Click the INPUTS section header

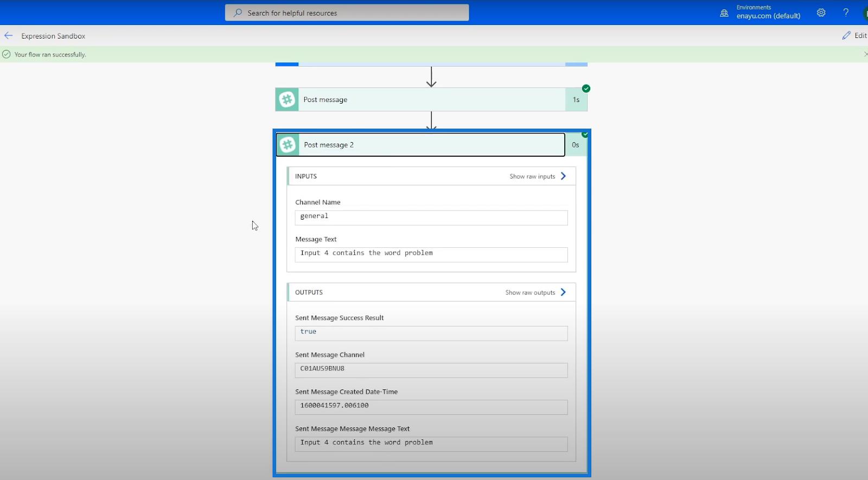pos(431,176)
